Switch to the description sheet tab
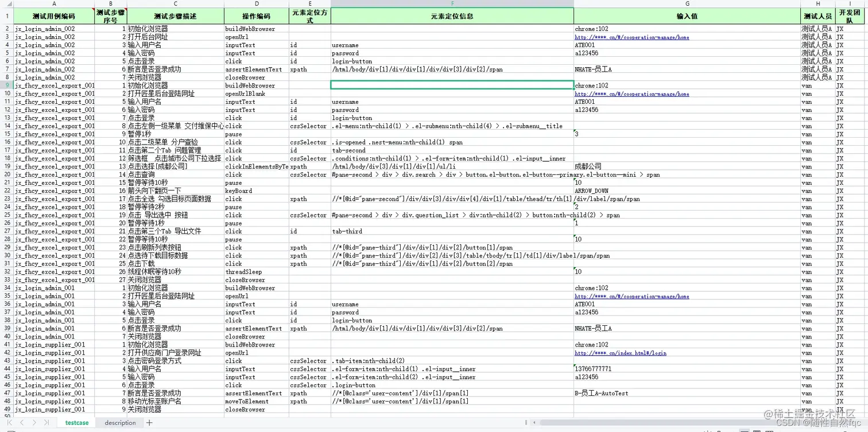868x432 pixels. pos(119,422)
